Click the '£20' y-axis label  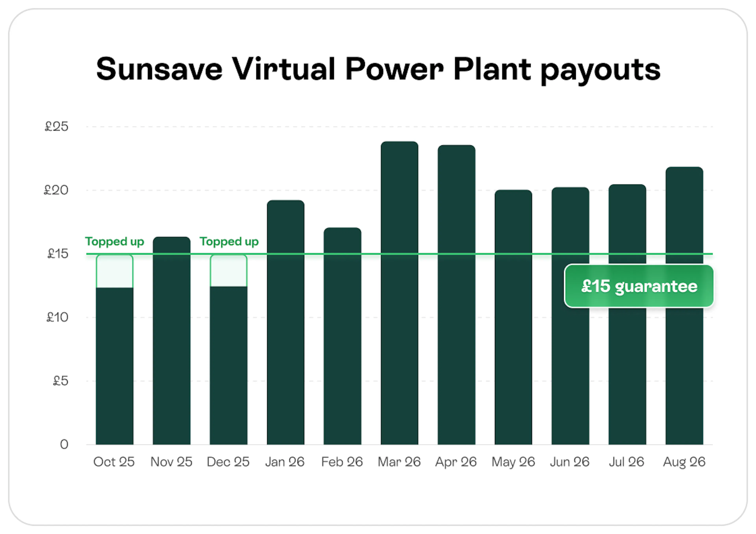point(56,190)
